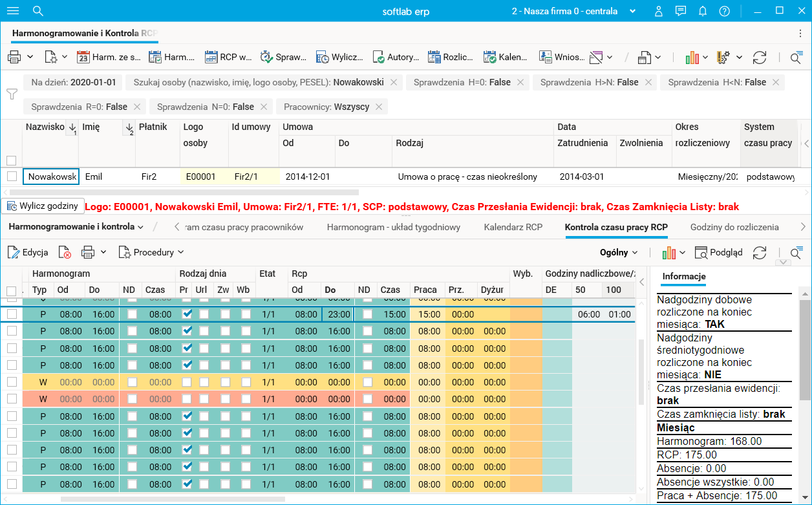The height and width of the screenshot is (505, 812).
Task: Tick the checkbox of the 23:00 row
Action: (x=12, y=314)
